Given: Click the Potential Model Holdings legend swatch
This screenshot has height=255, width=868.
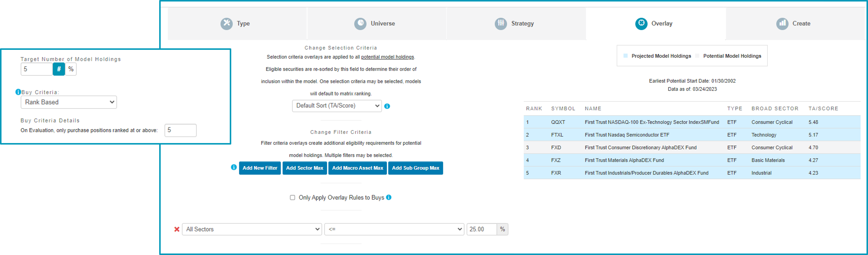Looking at the screenshot, I should coord(697,56).
